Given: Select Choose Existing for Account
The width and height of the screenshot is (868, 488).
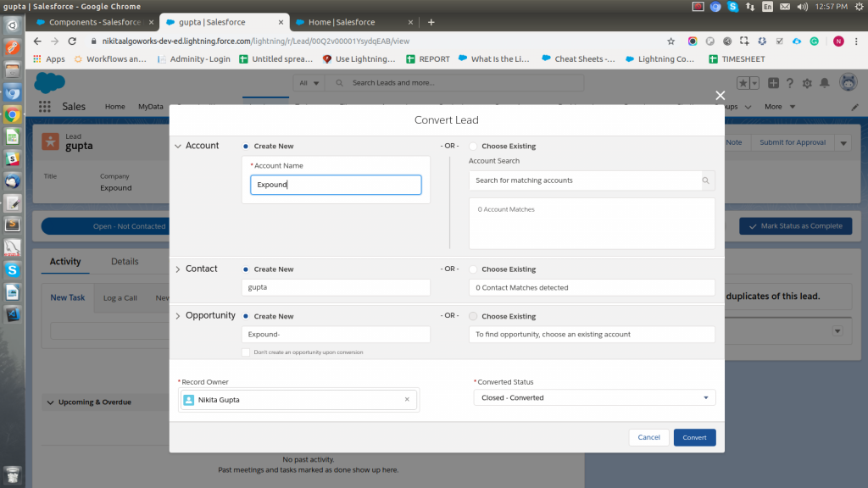Looking at the screenshot, I should tap(473, 147).
